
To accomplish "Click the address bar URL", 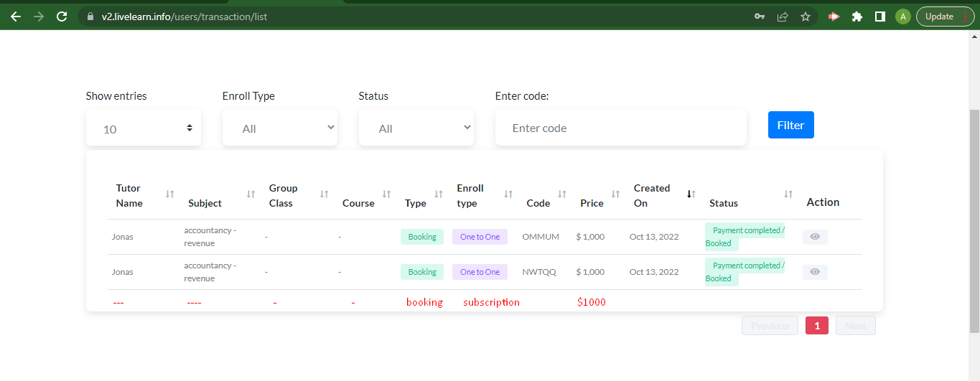I will click(x=185, y=17).
